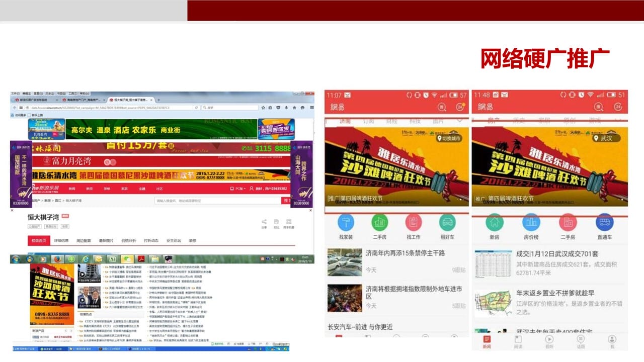
Task: Switch to the 价格分析 tab
Action: (129, 241)
